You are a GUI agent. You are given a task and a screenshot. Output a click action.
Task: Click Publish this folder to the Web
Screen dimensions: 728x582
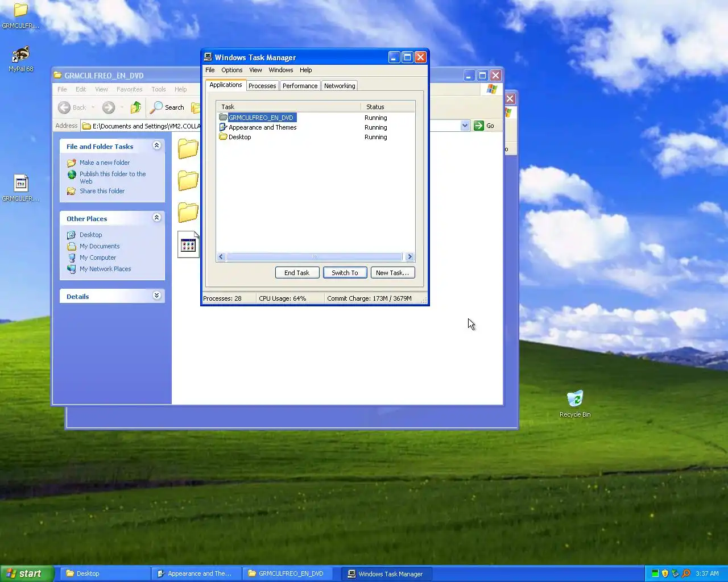click(113, 177)
